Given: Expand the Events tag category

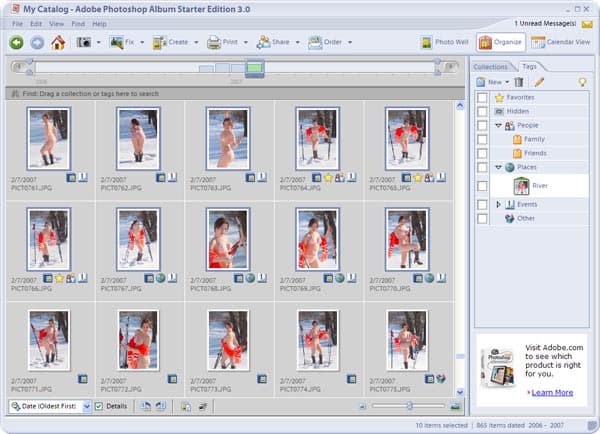Looking at the screenshot, I should (x=498, y=204).
